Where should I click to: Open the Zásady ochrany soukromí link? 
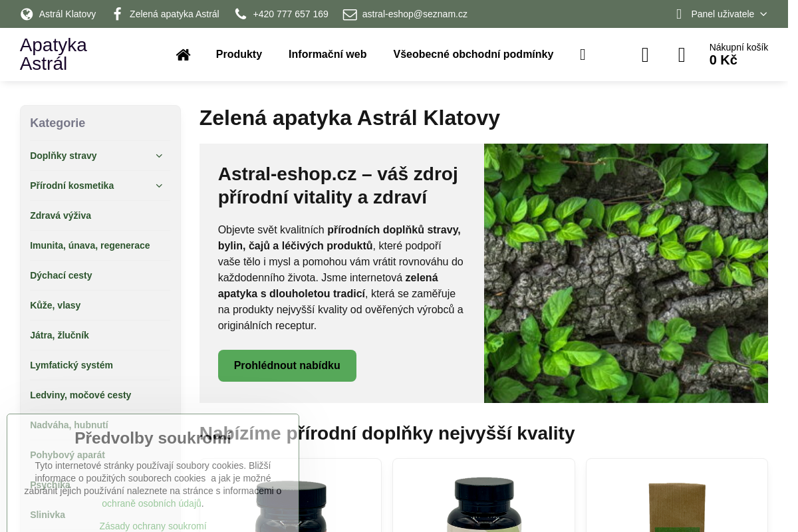coord(152,526)
